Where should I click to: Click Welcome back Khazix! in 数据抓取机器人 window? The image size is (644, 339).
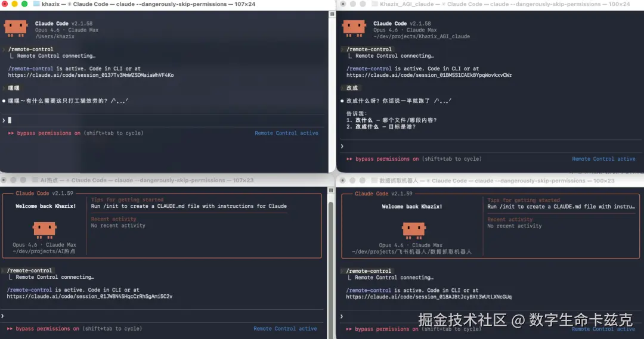(x=412, y=206)
